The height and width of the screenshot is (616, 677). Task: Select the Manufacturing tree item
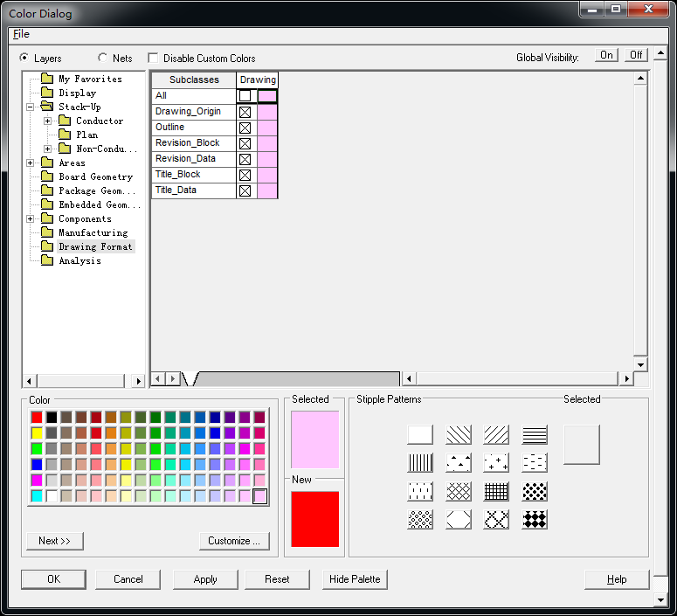(x=93, y=232)
